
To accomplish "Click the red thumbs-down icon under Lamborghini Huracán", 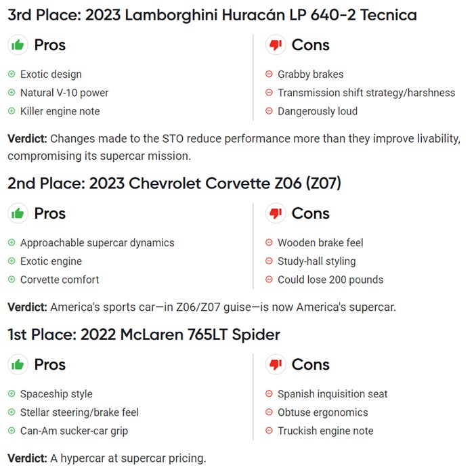I will click(276, 45).
